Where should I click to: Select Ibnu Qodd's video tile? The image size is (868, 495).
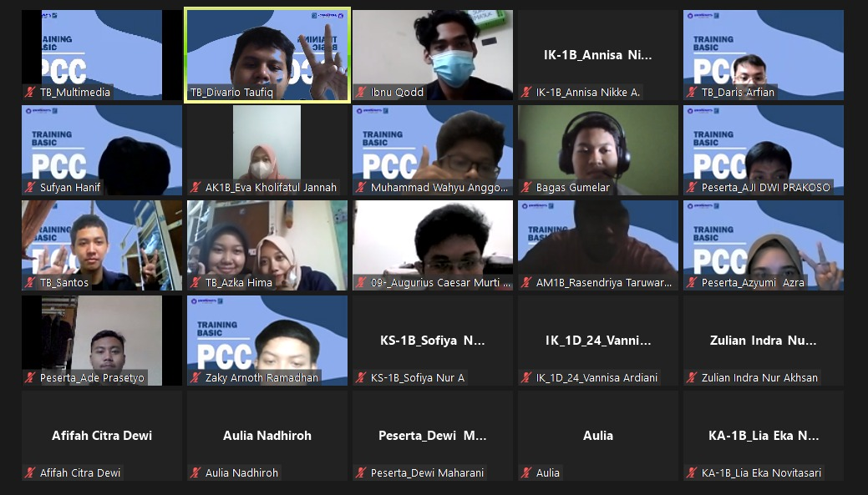pos(433,55)
